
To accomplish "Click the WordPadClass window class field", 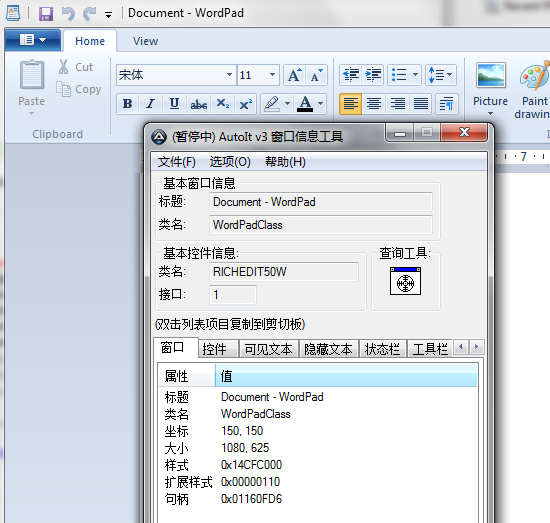I will click(x=321, y=224).
